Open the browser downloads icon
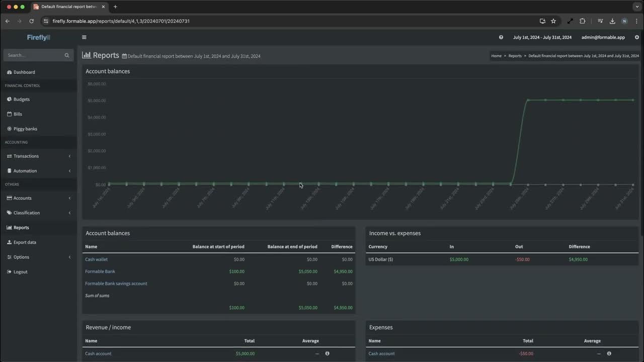Viewport: 644px width, 362px height. click(612, 21)
